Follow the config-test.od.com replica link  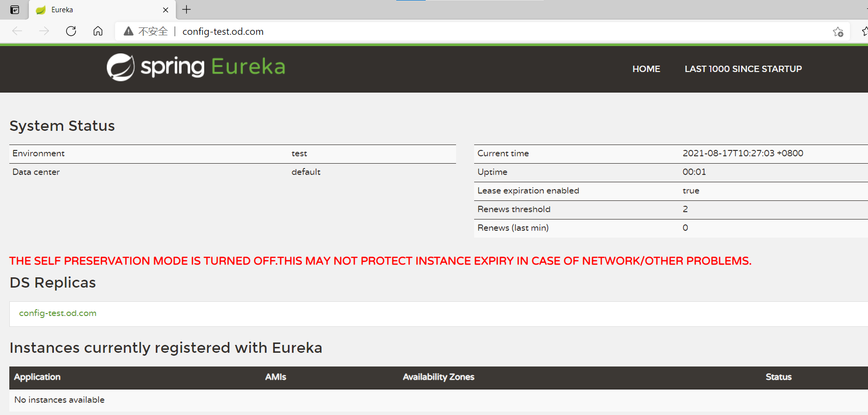pyautogui.click(x=58, y=313)
